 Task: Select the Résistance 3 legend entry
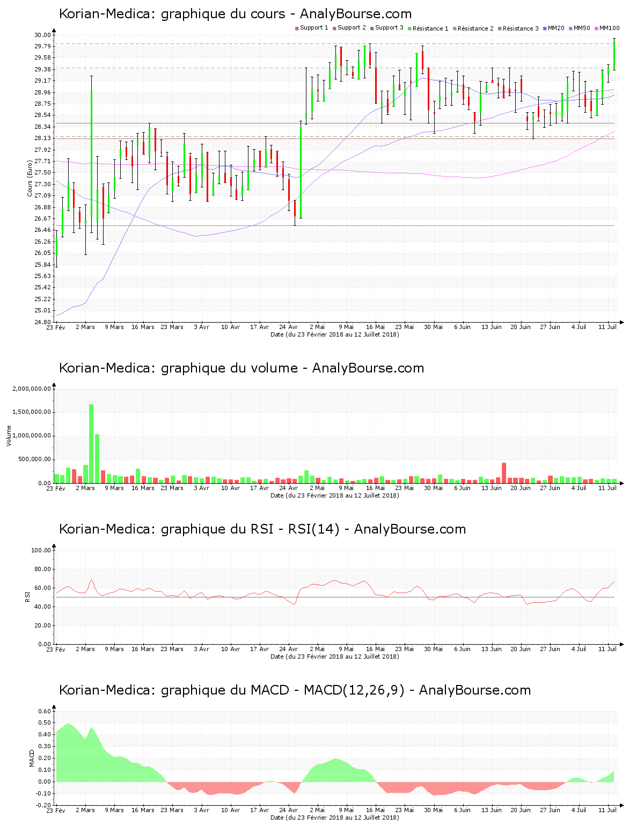coord(519,28)
